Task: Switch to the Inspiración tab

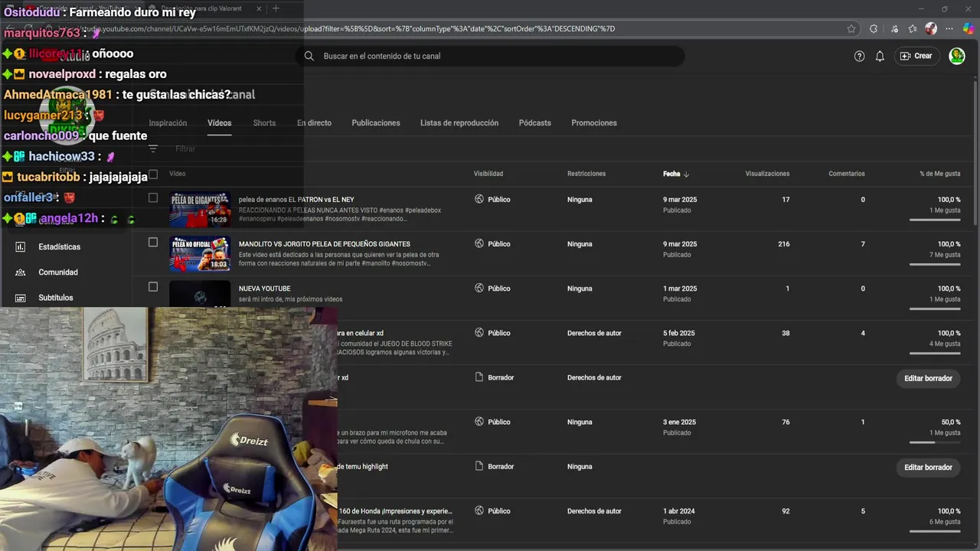Action: 168,122
